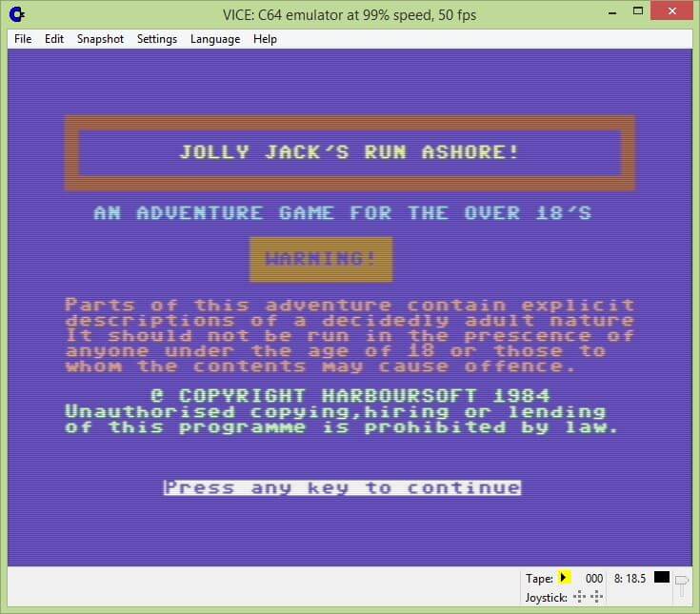Click the drive 8 track readout 18.5
The image size is (700, 614).
tap(630, 579)
